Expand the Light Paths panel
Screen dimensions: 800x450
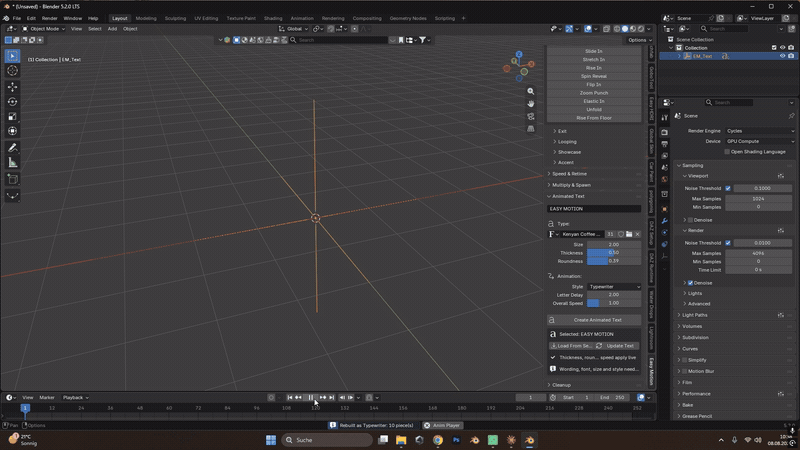click(x=695, y=315)
